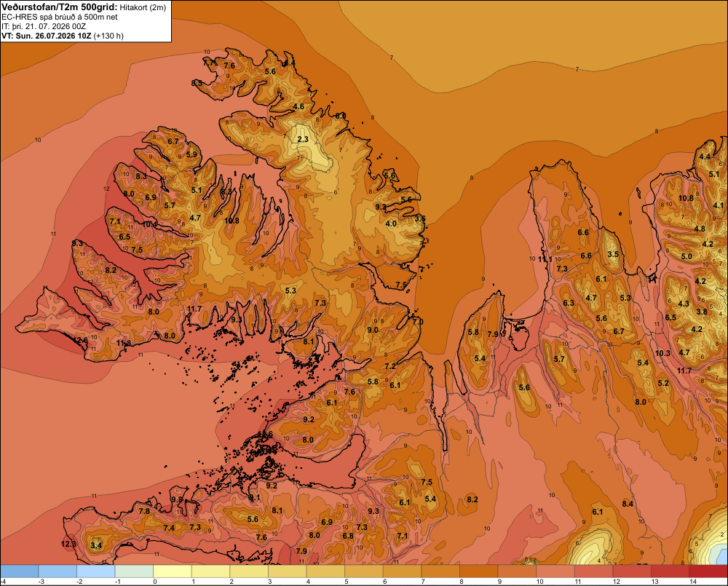
Task: Click the 8.4 temperature label
Action: pos(628,504)
